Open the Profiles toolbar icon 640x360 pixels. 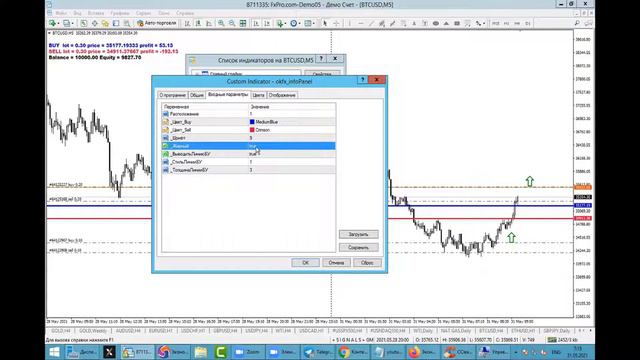67,23
